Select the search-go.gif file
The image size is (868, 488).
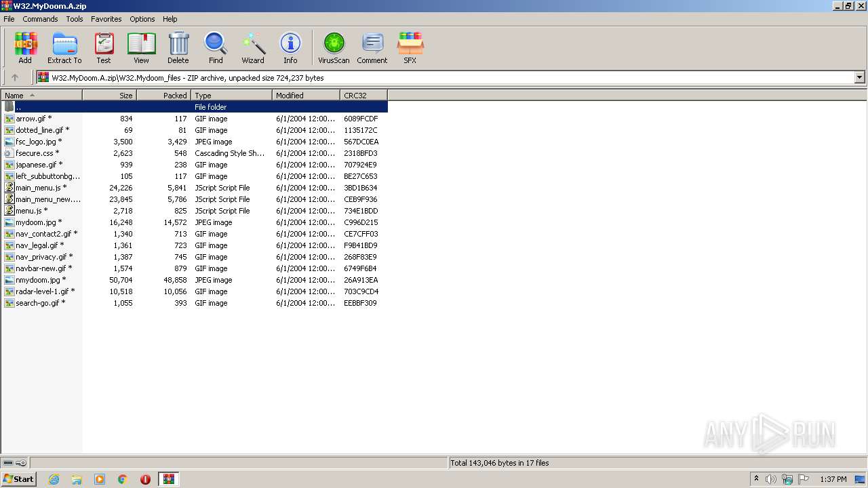(x=195, y=303)
